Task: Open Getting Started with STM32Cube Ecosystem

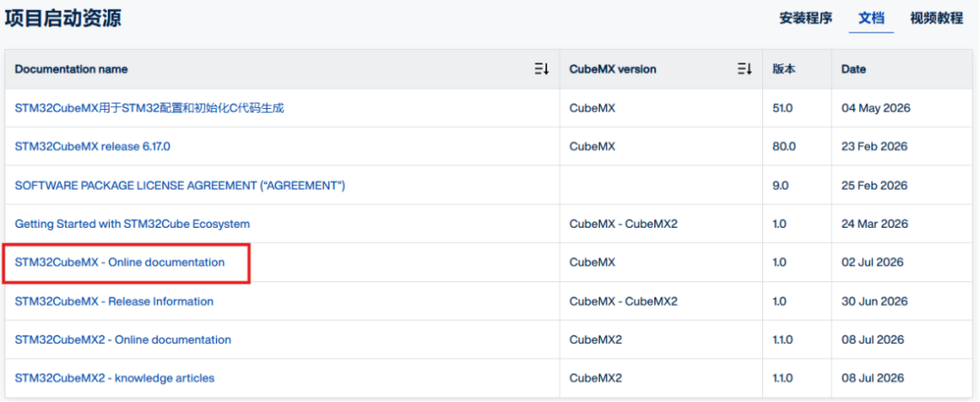Action: (x=132, y=224)
